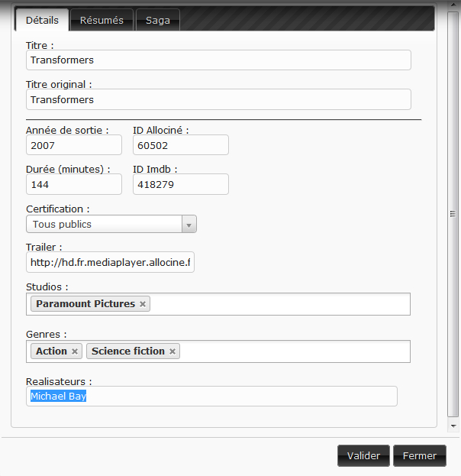This screenshot has height=476, width=461.
Task: Click the Fermer button
Action: 419,456
